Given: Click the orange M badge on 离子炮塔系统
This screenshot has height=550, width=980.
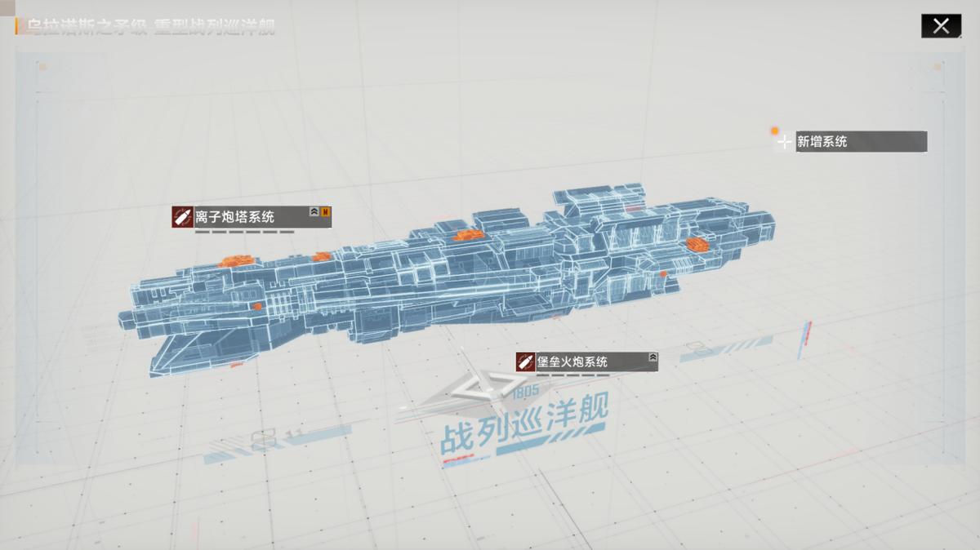Looking at the screenshot, I should point(326,212).
